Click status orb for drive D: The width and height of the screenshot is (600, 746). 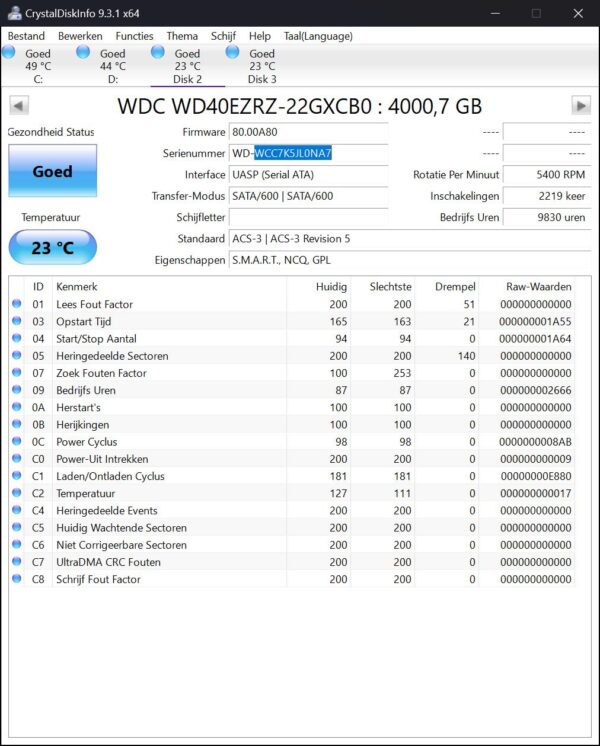(x=83, y=52)
